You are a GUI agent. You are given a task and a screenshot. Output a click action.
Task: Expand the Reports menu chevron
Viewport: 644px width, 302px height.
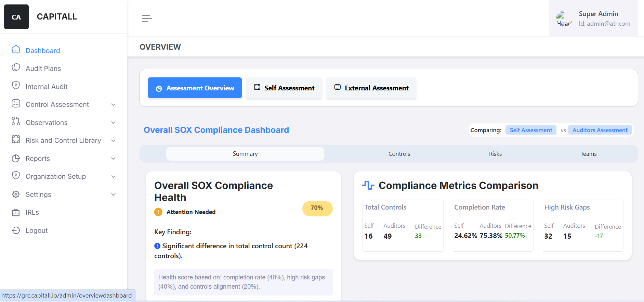click(113, 159)
